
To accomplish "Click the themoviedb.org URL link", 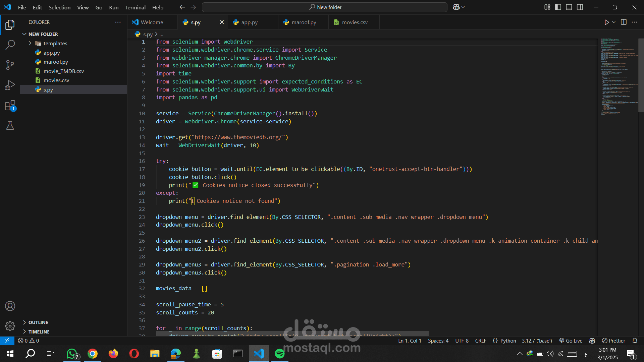I will (238, 137).
